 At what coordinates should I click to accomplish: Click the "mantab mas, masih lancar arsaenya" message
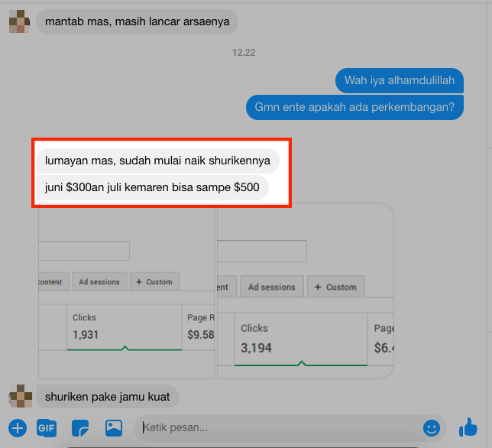pos(137,21)
